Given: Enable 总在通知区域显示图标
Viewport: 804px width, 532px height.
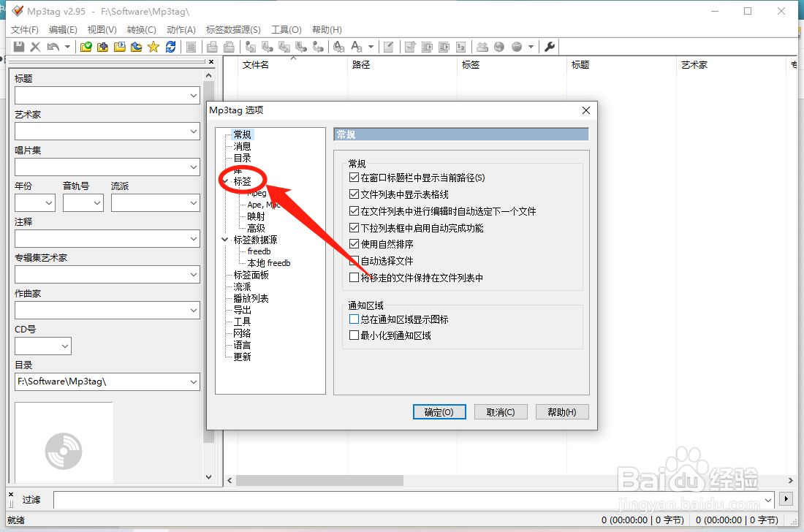Looking at the screenshot, I should tap(354, 319).
